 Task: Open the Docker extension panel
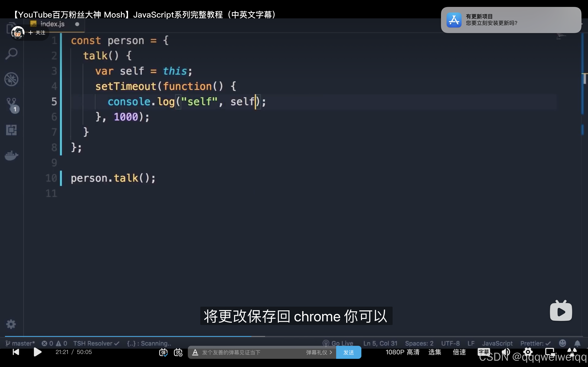11,155
